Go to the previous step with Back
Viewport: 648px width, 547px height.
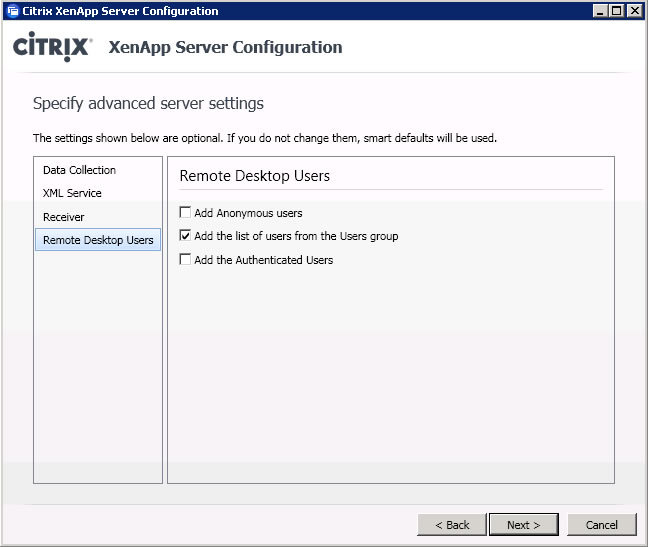[452, 525]
